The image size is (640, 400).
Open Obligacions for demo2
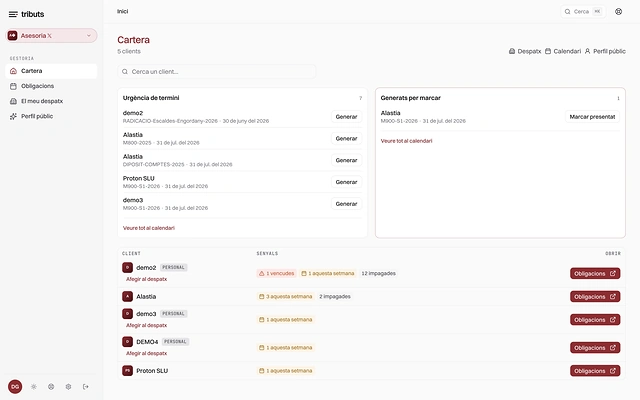tap(595, 273)
